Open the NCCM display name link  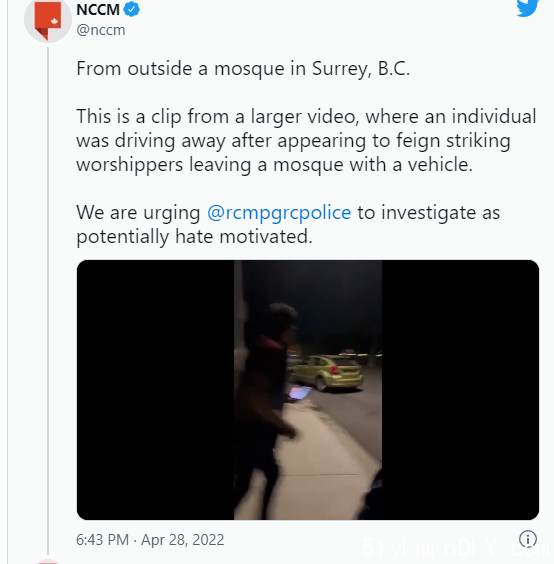(x=98, y=9)
